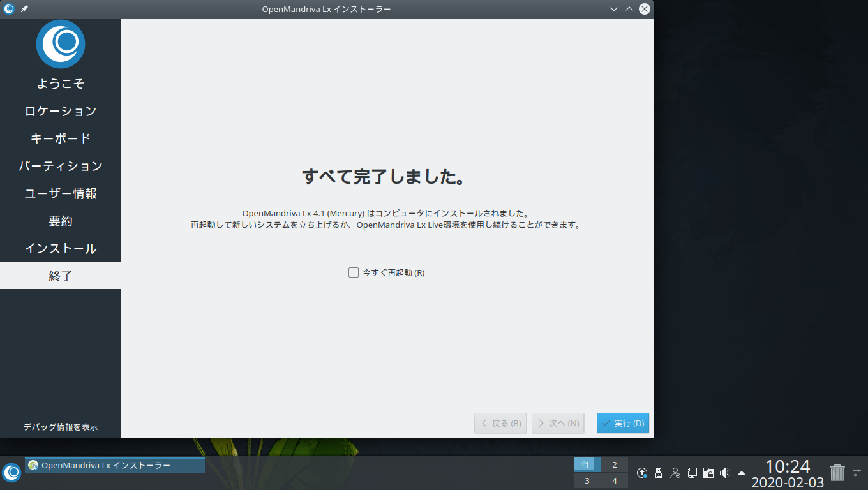Open the volume speaker tray icon

(x=724, y=473)
